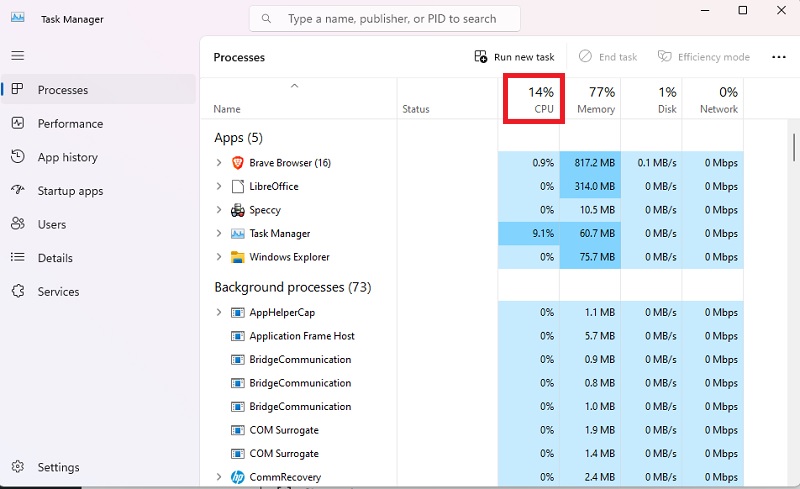This screenshot has height=489, width=800.
Task: Click the vertical scrollbar thumb
Action: point(794,147)
